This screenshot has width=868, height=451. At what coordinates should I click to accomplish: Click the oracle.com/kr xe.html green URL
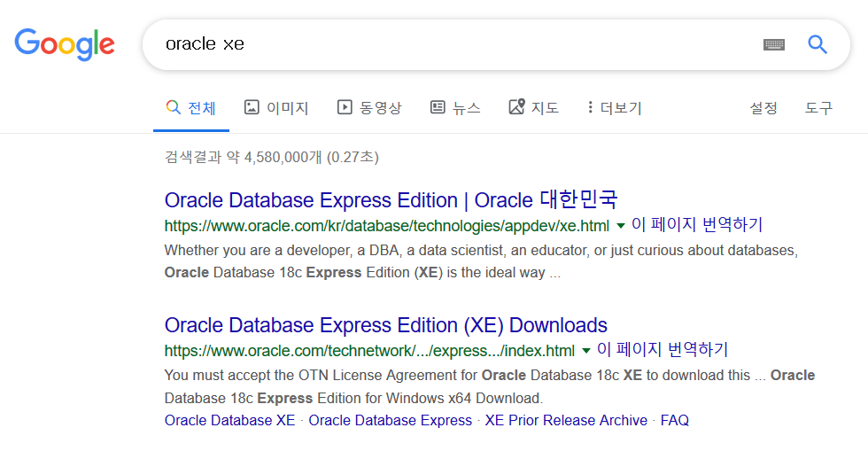386,226
